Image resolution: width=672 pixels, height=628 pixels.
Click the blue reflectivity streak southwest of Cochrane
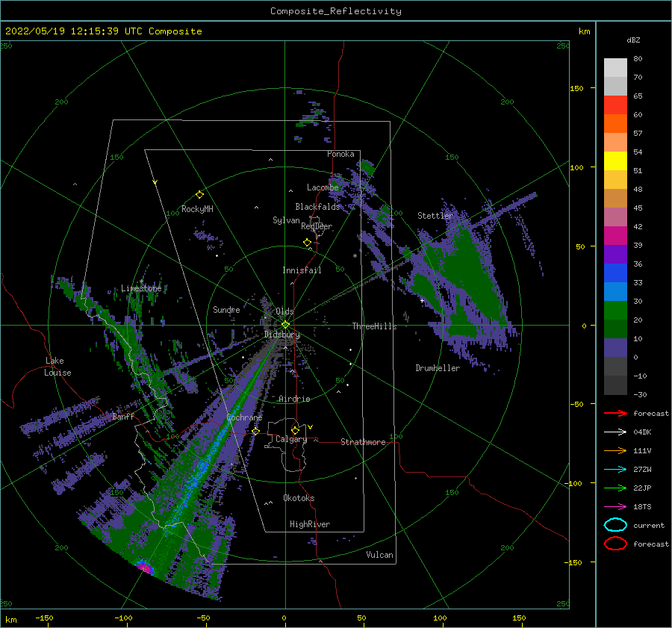tap(202, 467)
